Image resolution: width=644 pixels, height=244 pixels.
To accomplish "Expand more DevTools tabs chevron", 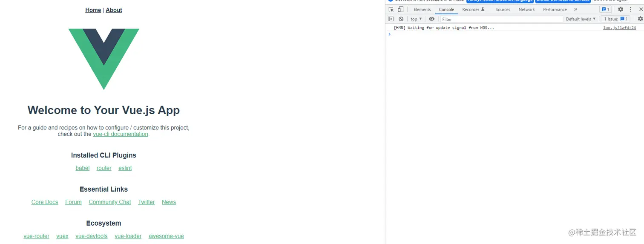I will [575, 9].
